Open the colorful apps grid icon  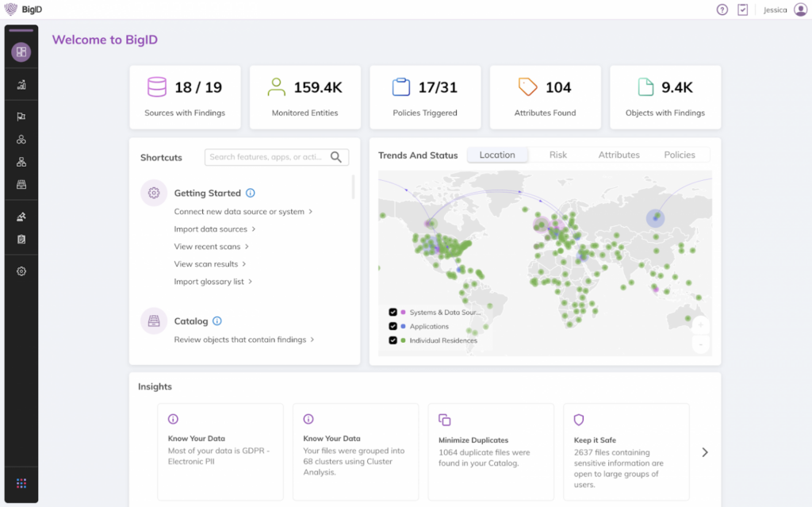[21, 483]
